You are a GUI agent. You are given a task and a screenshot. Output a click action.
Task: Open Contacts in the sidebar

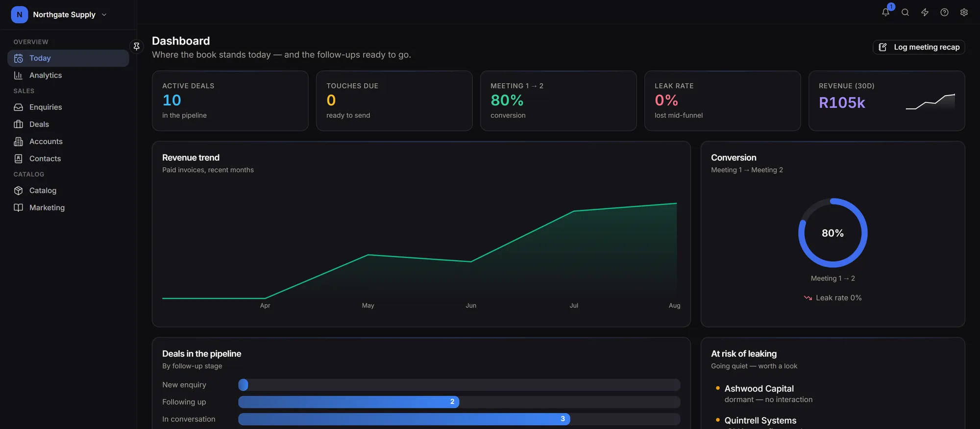pyautogui.click(x=68, y=158)
